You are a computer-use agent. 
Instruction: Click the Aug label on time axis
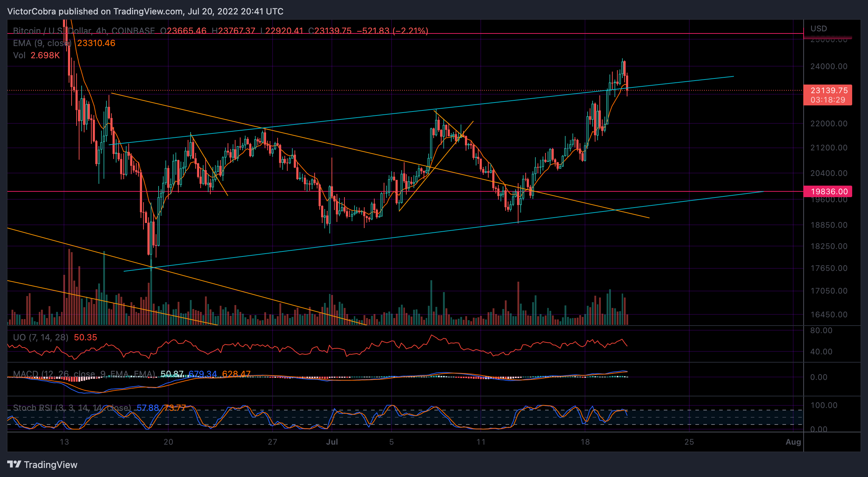(x=794, y=442)
